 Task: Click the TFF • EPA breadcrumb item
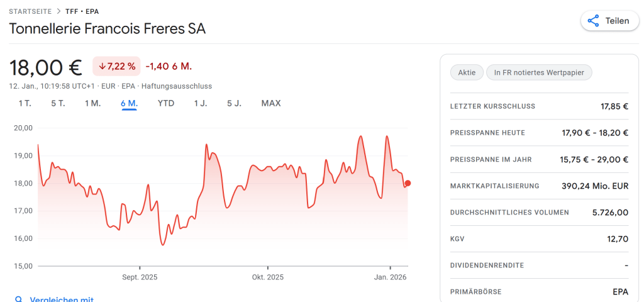coord(82,11)
